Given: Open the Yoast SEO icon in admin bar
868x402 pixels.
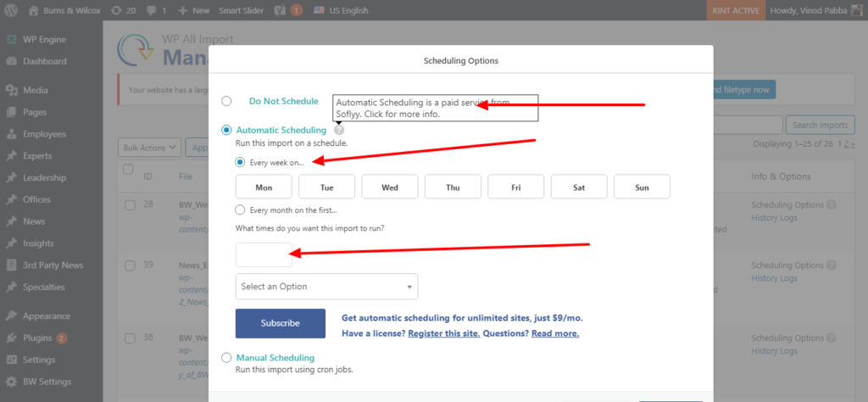Looking at the screenshot, I should coord(279,10).
